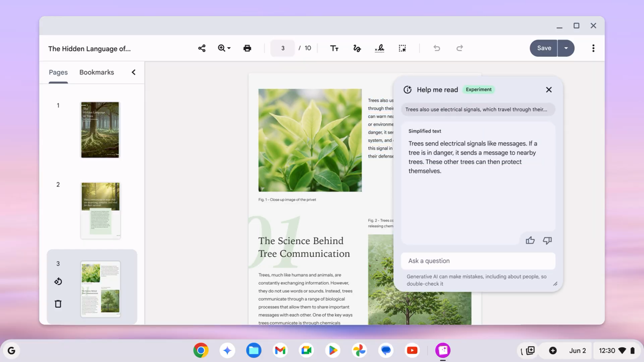Click the Save button

click(x=544, y=48)
